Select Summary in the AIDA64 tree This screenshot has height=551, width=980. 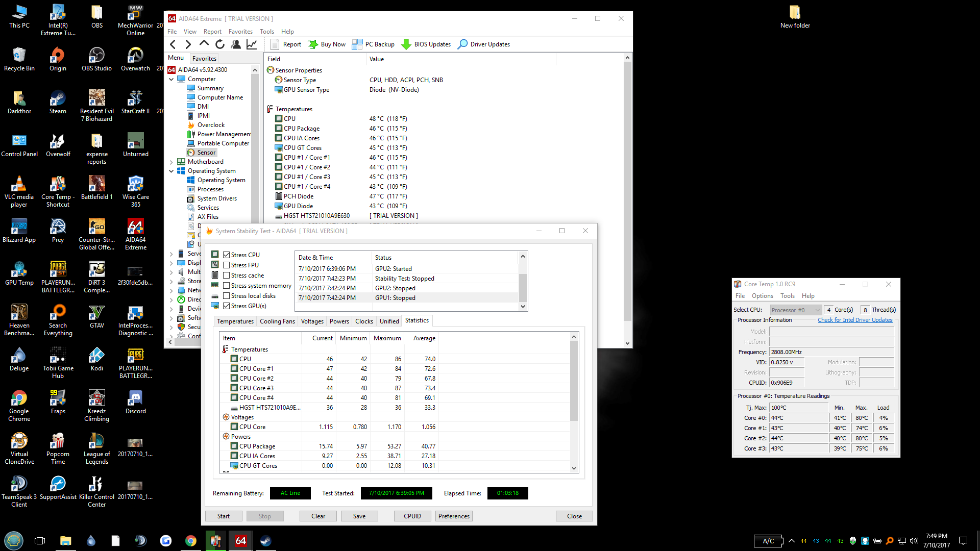pos(205,88)
